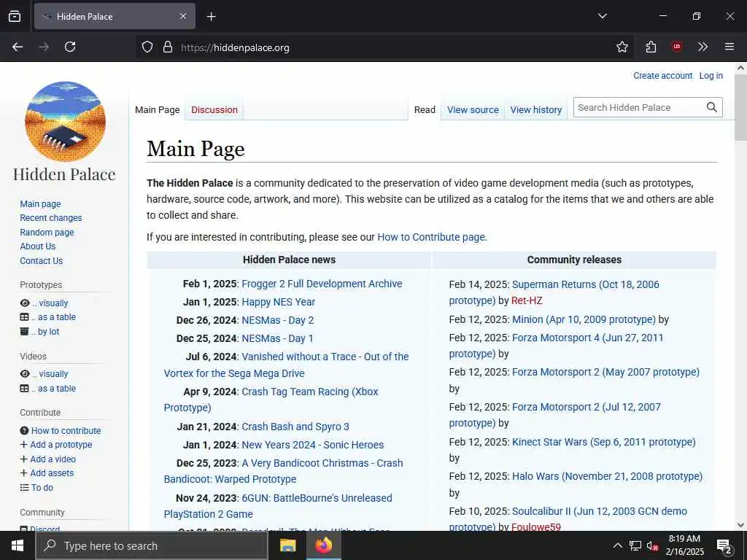
Task: Click the taskbar search box
Action: tap(152, 545)
